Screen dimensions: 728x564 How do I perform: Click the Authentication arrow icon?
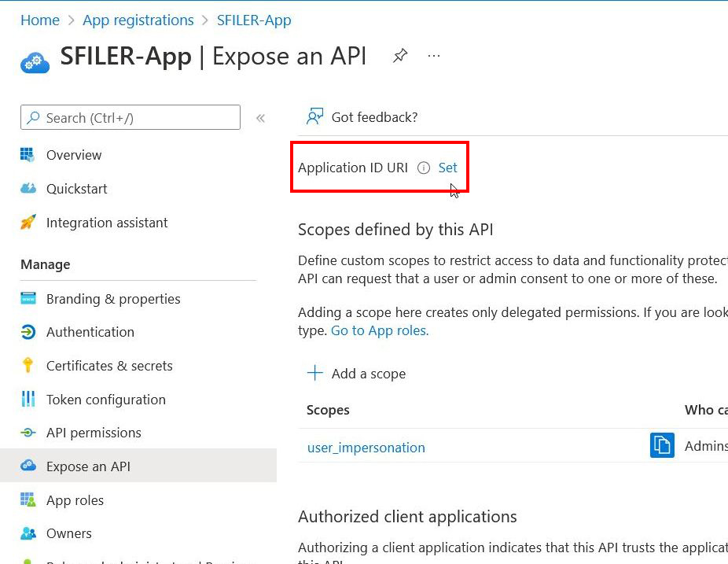tap(28, 332)
